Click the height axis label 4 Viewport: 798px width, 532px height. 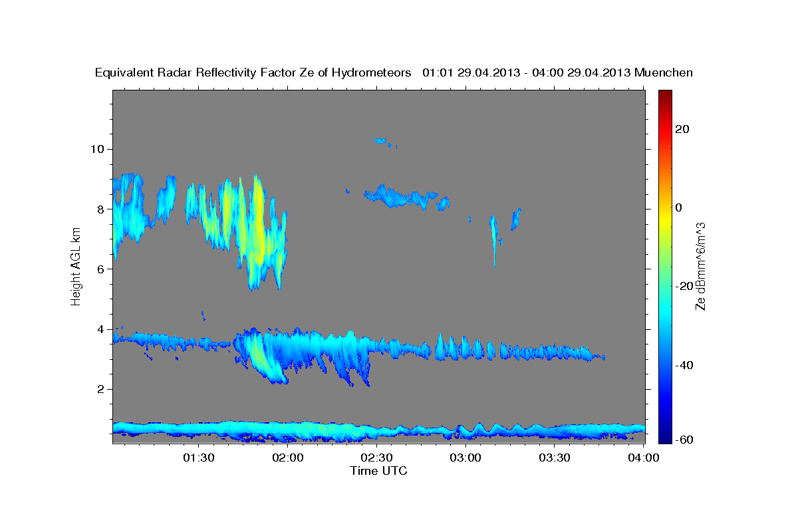tap(102, 329)
